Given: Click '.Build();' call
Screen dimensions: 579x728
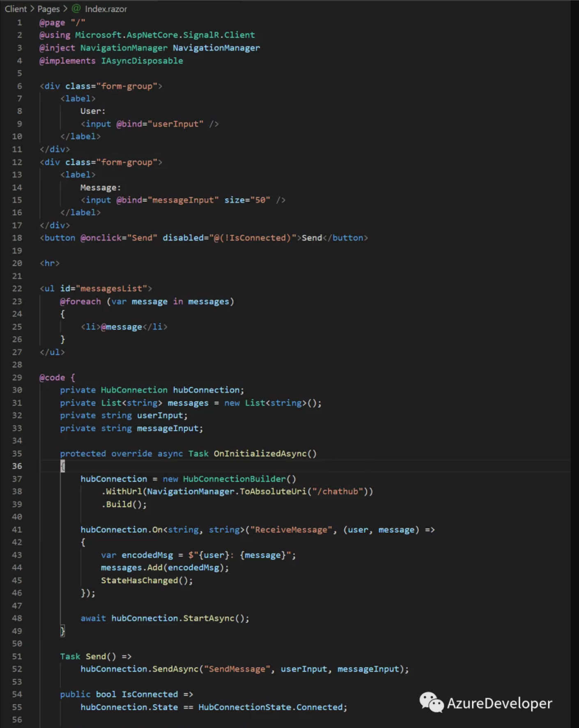Looking at the screenshot, I should click(124, 504).
